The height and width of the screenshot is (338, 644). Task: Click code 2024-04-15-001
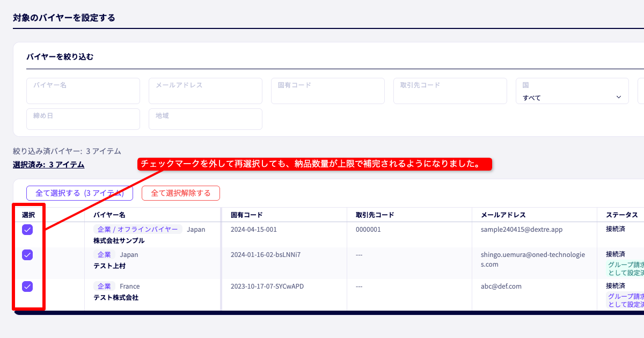[x=254, y=230]
